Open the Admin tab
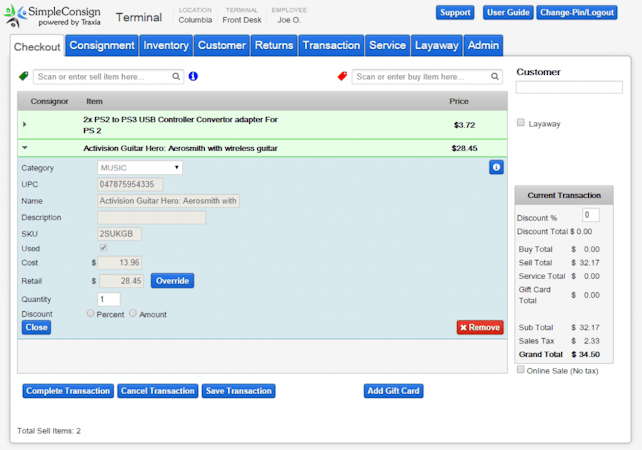This screenshot has height=450, width=642. (483, 45)
